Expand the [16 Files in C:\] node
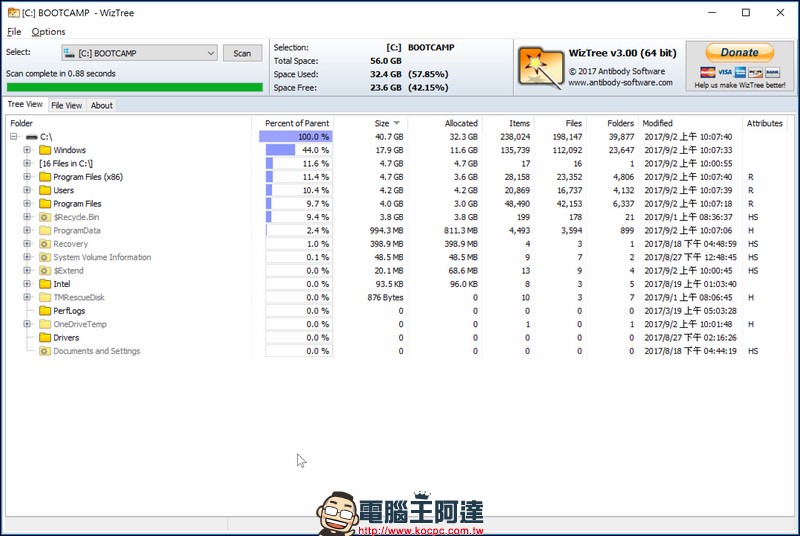The height and width of the screenshot is (536, 800). [27, 163]
